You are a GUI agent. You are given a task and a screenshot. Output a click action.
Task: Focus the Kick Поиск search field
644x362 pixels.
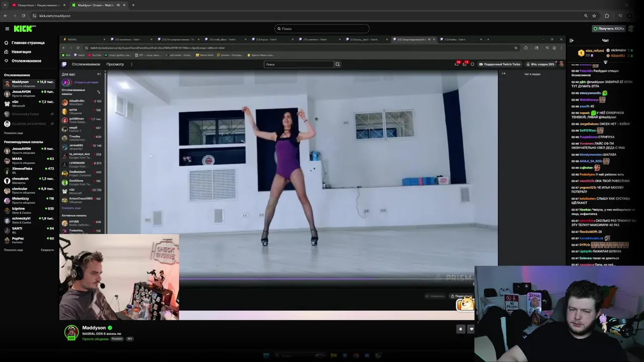[x=322, y=29]
